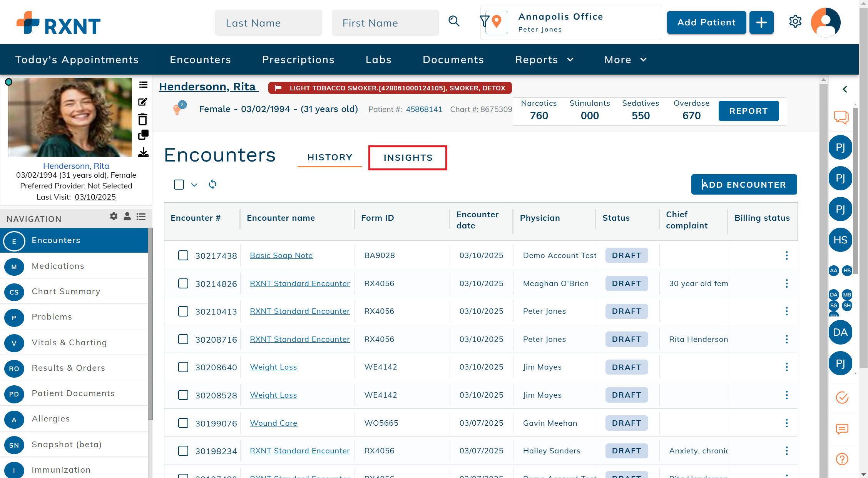Select checkbox for encounter 30214826
The height and width of the screenshot is (478, 868).
point(183,283)
